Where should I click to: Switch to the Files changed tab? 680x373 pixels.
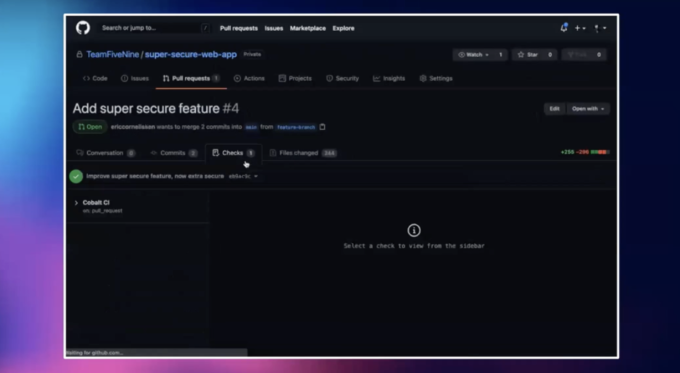coord(303,153)
